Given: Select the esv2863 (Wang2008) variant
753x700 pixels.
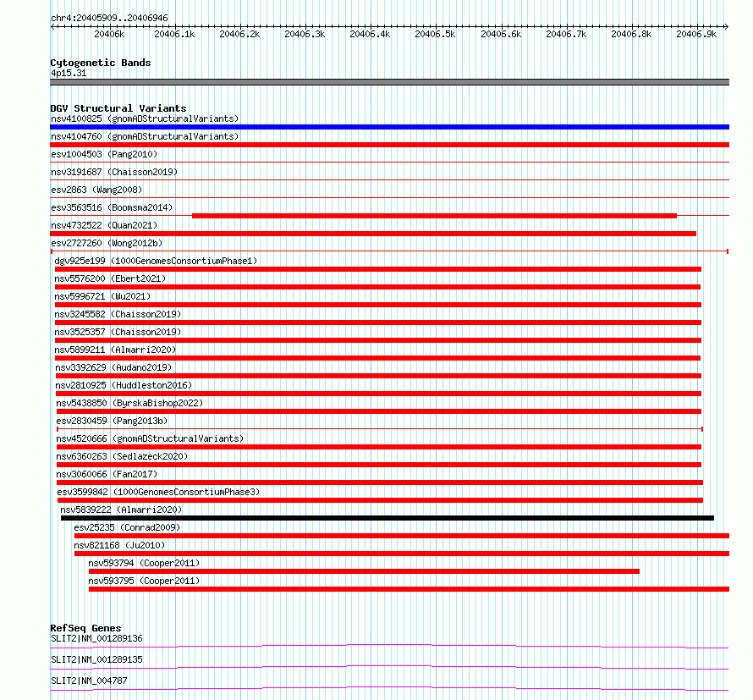Looking at the screenshot, I should (96, 190).
